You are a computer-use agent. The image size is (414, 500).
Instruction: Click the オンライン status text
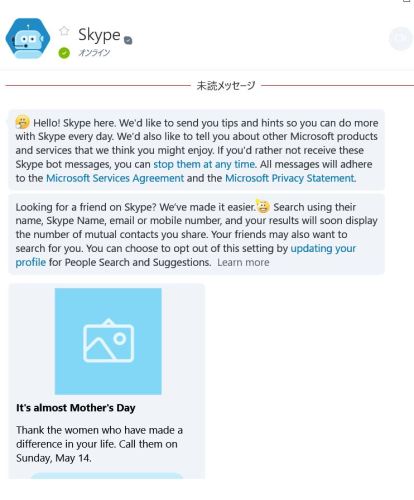(x=94, y=53)
